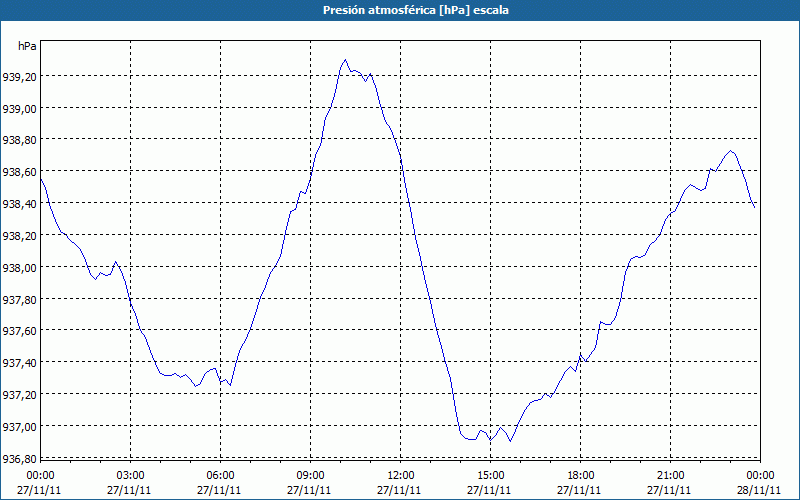Image resolution: width=800 pixels, height=500 pixels.
Task: Select the 937,60 y-axis value
Action: point(19,331)
